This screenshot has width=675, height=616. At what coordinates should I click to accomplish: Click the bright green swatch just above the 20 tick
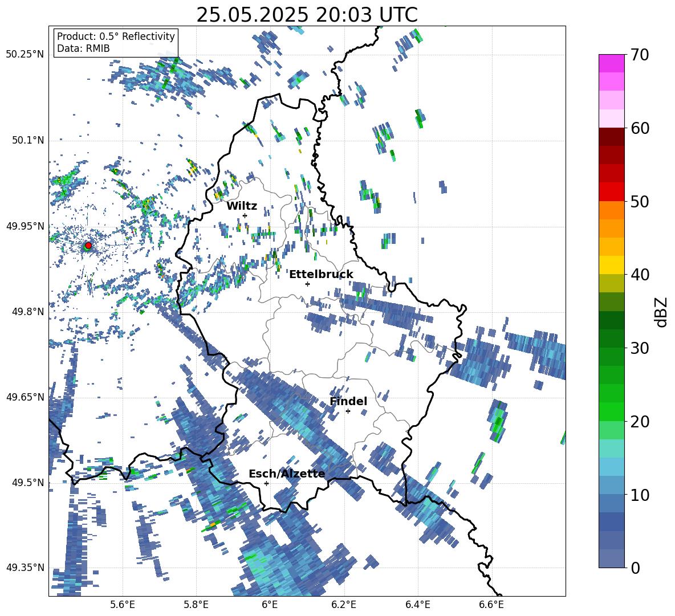pos(612,411)
